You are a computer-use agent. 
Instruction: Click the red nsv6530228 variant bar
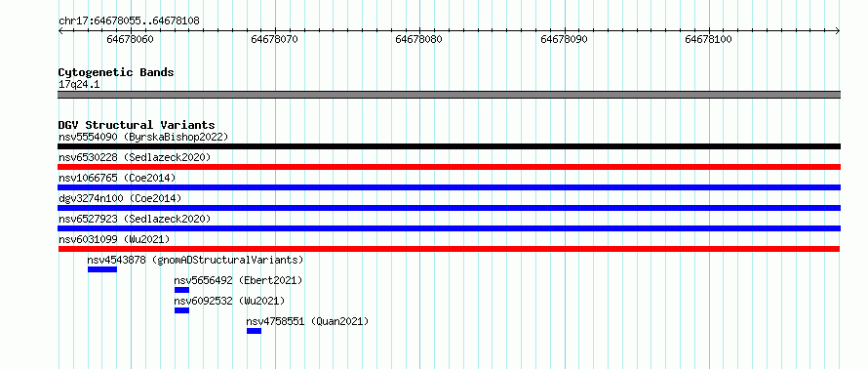pyautogui.click(x=449, y=167)
